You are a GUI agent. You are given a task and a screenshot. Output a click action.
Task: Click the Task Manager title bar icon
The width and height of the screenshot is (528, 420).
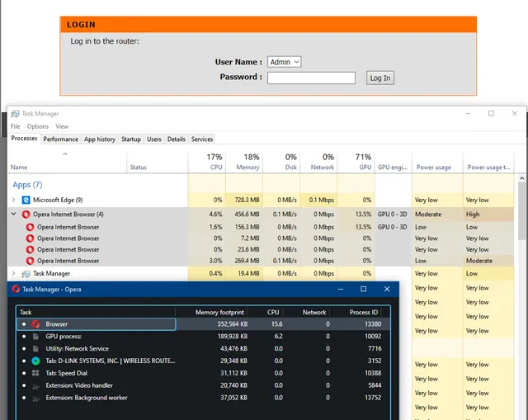pos(15,114)
